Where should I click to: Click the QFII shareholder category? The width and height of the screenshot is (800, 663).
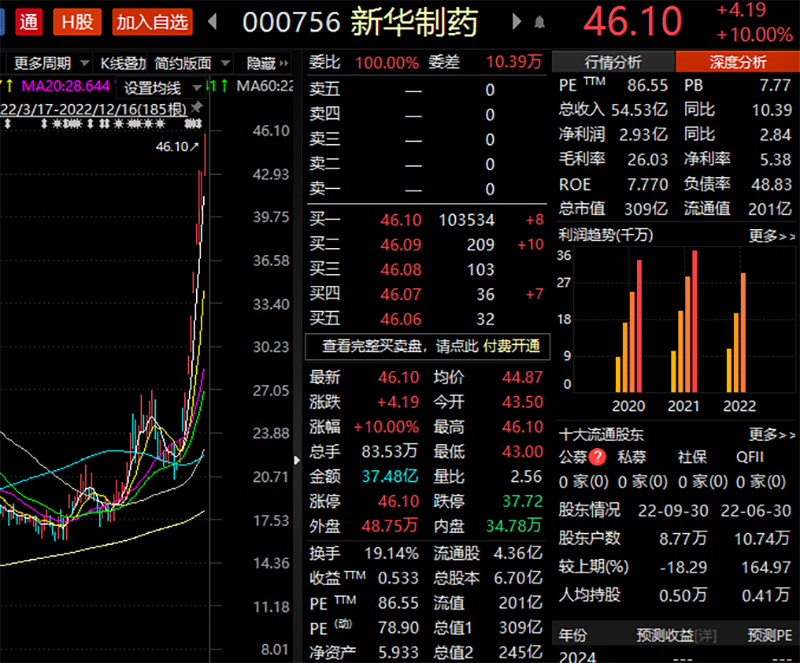click(x=749, y=457)
